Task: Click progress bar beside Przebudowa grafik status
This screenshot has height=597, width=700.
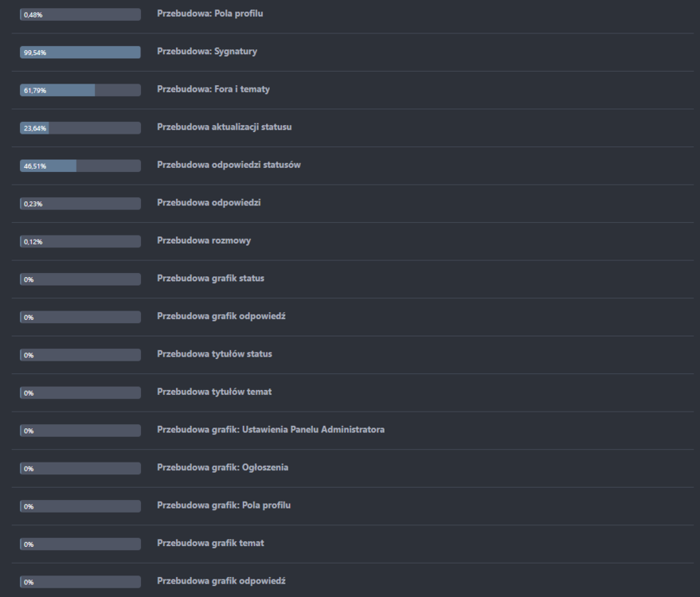Action: click(80, 279)
